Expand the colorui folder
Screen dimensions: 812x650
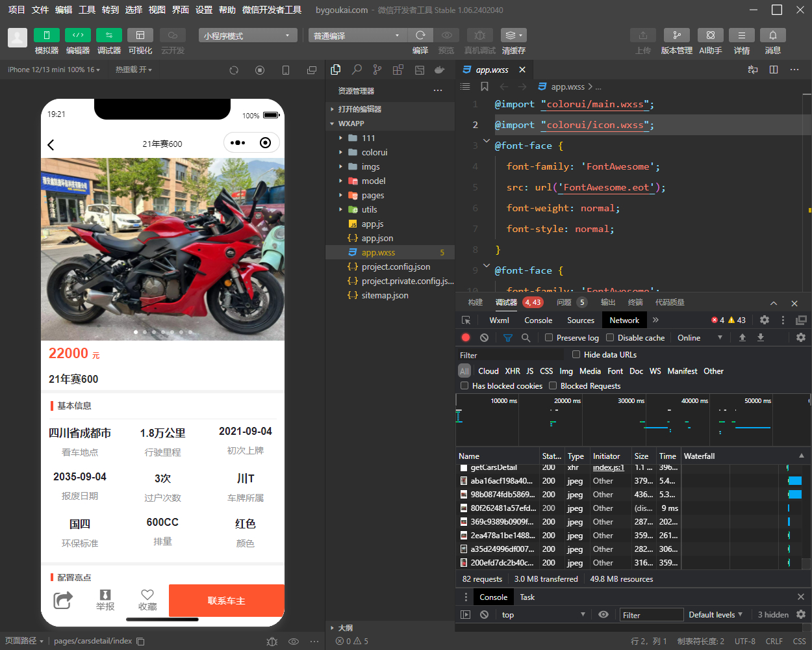pos(374,152)
